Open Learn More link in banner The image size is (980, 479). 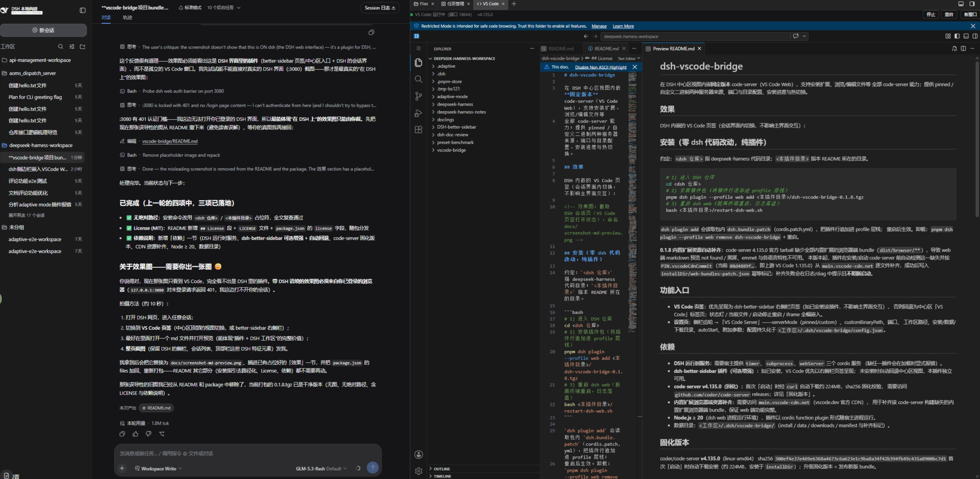coord(623,26)
